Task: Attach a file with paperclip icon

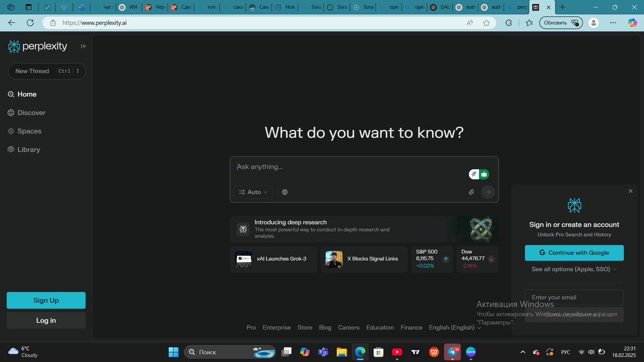Action: pos(471,192)
